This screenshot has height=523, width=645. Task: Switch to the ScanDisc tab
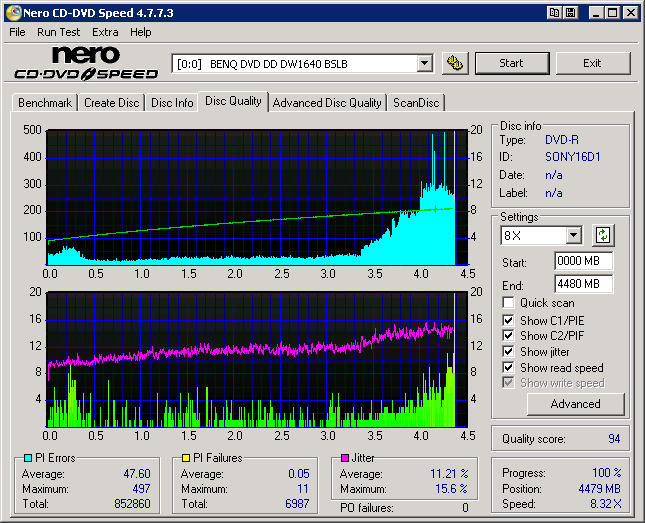417,103
